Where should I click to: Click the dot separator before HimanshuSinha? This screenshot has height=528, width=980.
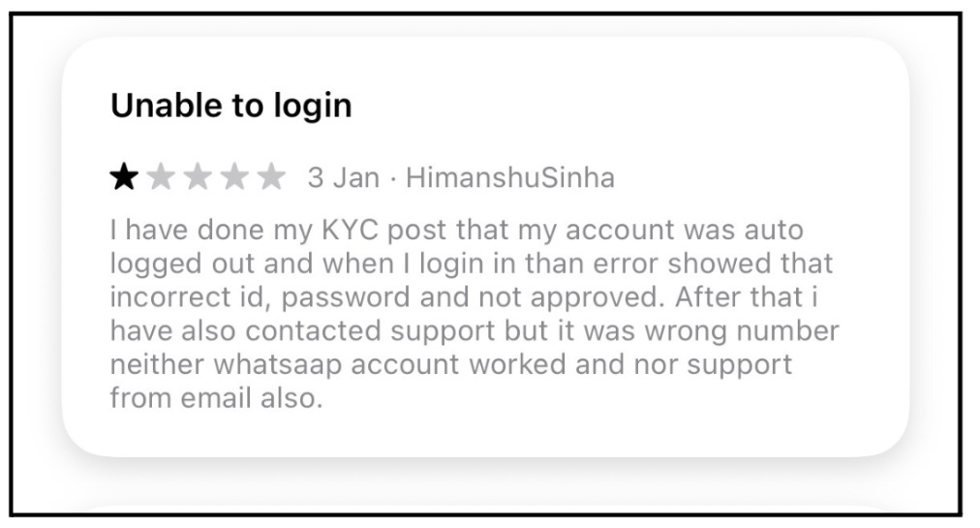pos(392,179)
